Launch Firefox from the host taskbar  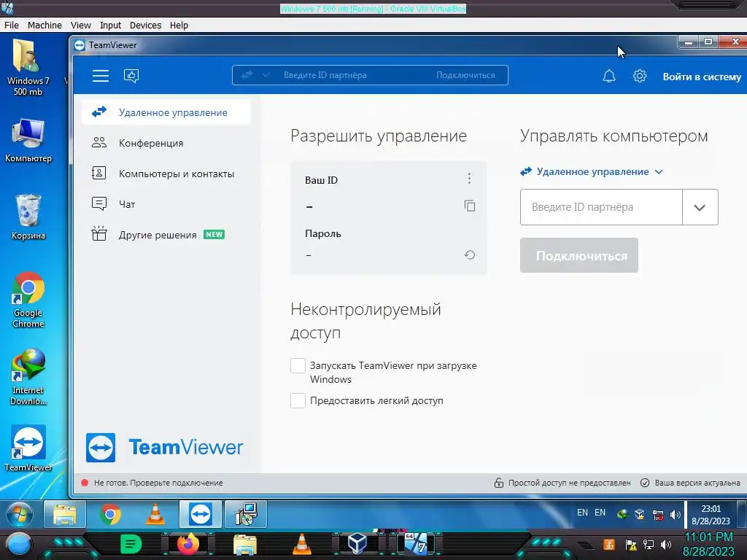click(187, 544)
